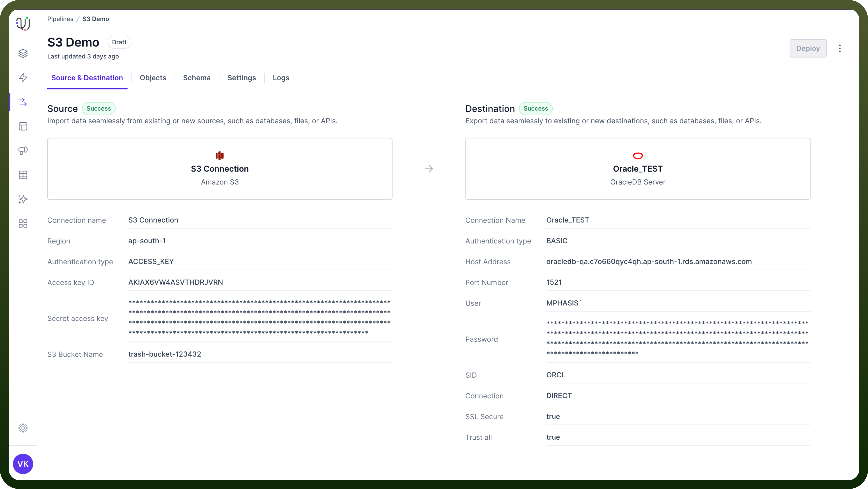Click SID value ORCL

(556, 375)
